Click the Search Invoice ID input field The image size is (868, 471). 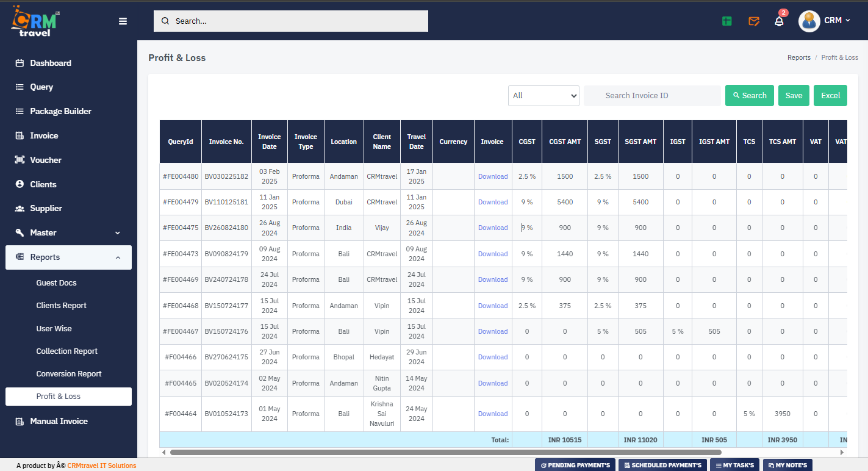(651, 95)
